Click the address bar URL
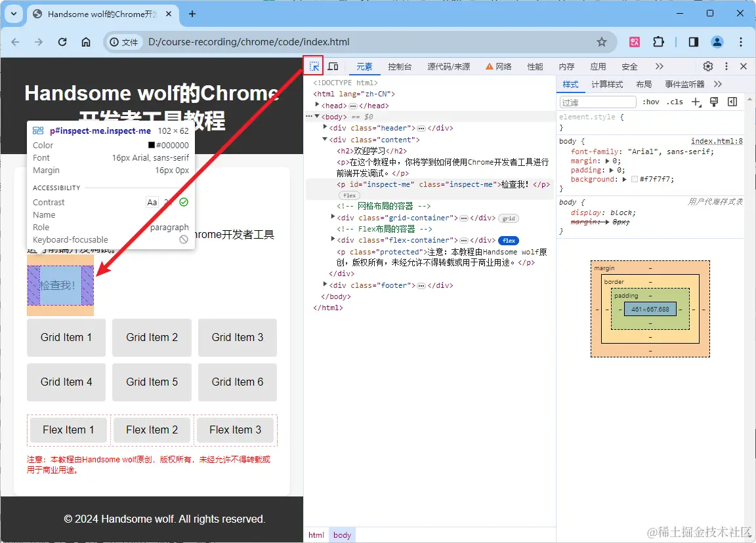The width and height of the screenshot is (756, 543). [x=249, y=42]
